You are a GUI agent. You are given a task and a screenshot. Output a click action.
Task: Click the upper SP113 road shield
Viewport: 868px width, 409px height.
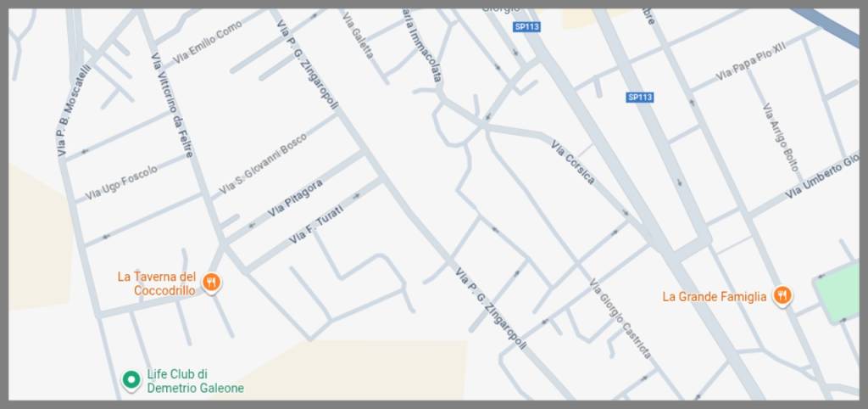[526, 26]
